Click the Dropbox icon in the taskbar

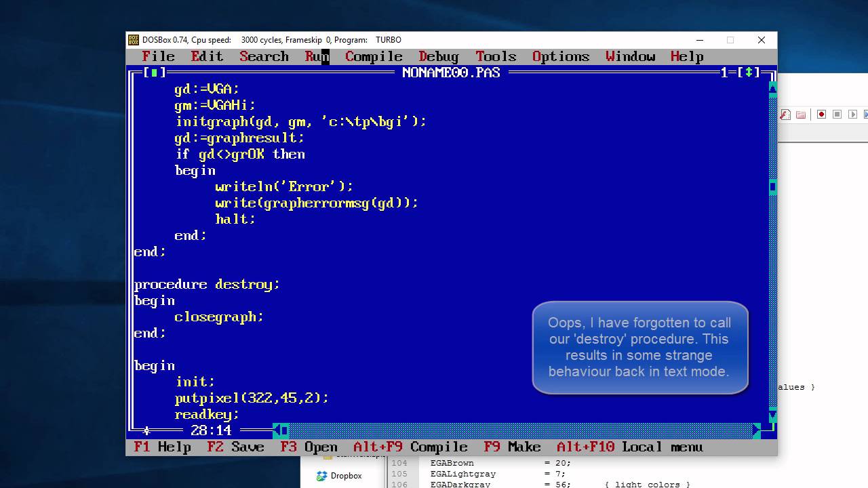319,476
